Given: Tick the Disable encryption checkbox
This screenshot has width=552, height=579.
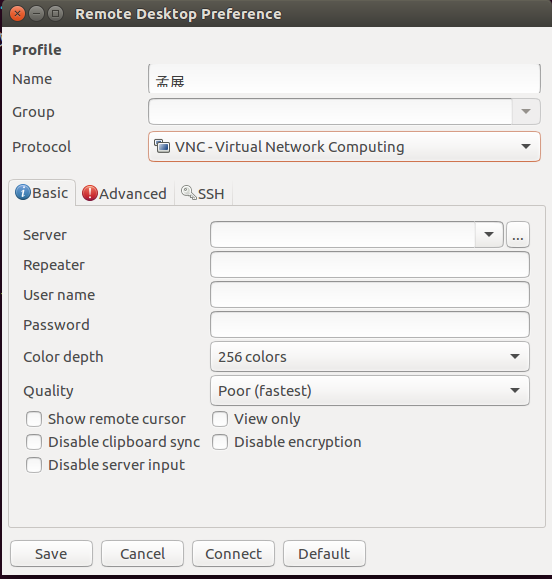Looking at the screenshot, I should tap(220, 442).
